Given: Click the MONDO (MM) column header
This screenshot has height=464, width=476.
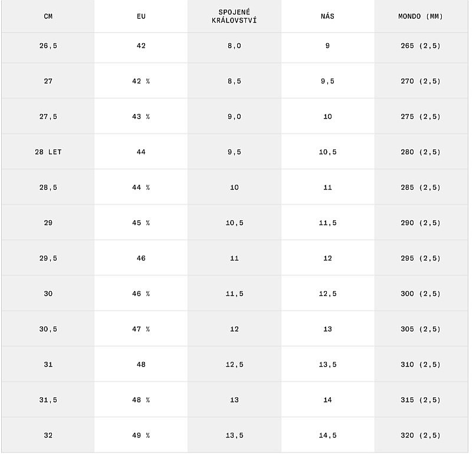Looking at the screenshot, I should 421,17.
